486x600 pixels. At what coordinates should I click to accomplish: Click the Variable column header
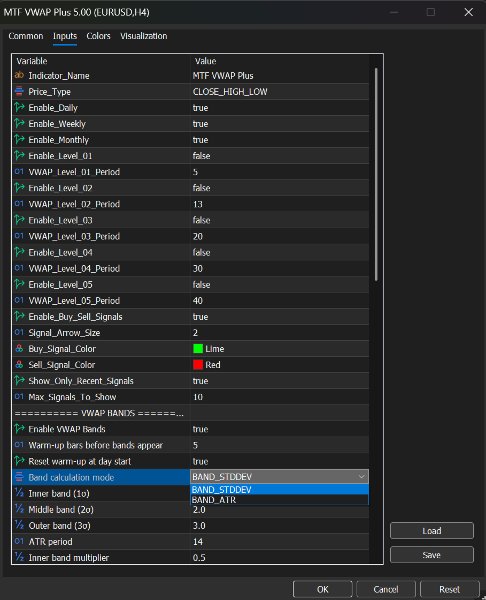32,61
